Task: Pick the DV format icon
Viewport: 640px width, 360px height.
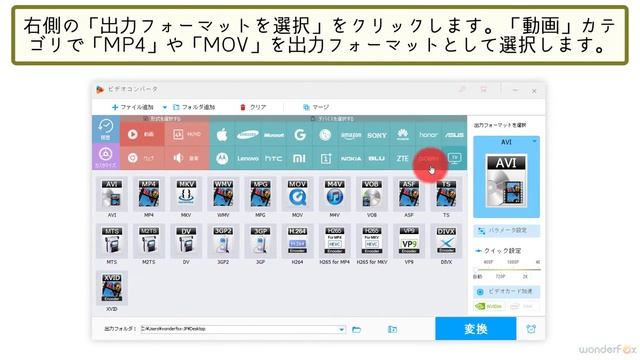Action: click(x=186, y=241)
